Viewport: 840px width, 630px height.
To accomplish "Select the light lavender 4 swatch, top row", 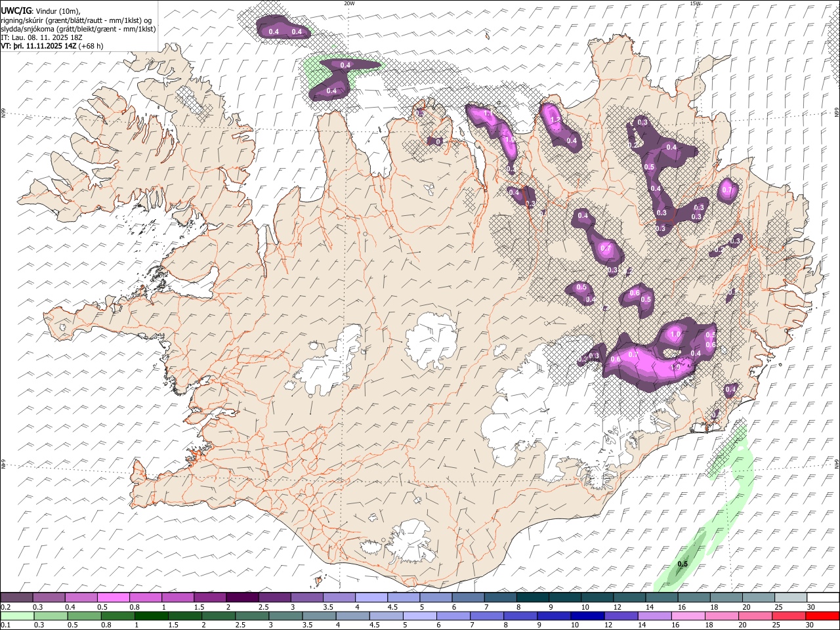I will click(371, 597).
